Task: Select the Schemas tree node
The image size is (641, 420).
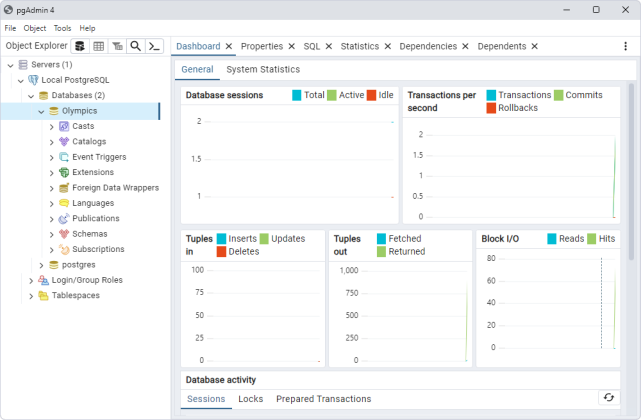Action: 90,234
